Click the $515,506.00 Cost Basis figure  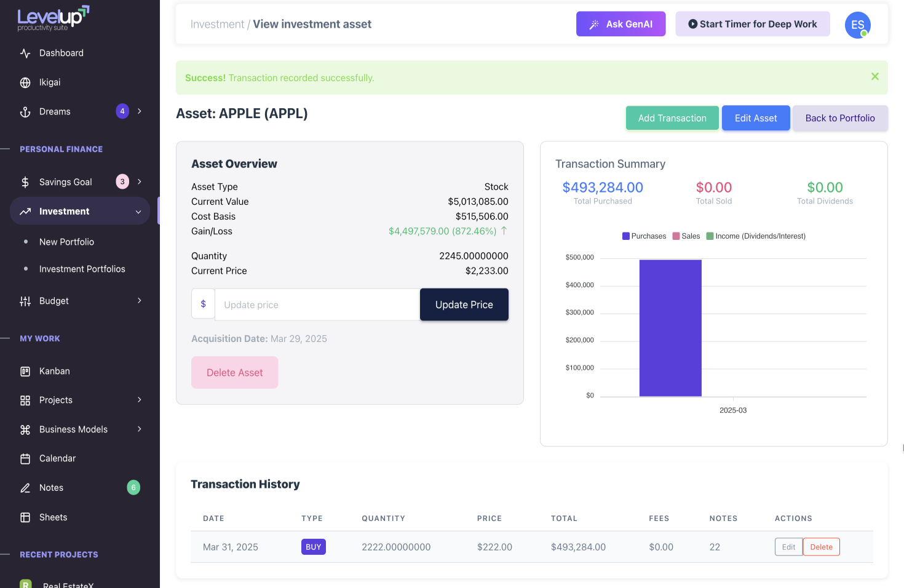pos(482,217)
